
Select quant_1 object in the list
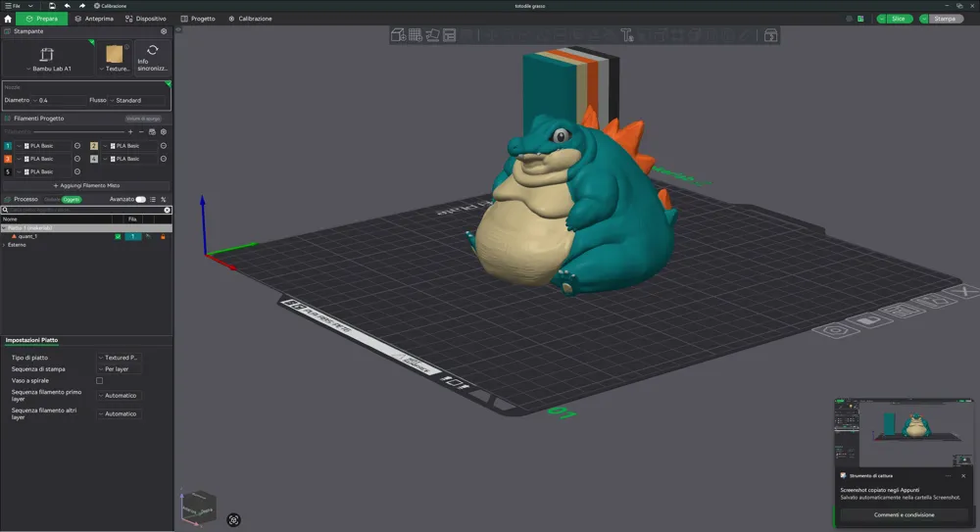(27, 236)
